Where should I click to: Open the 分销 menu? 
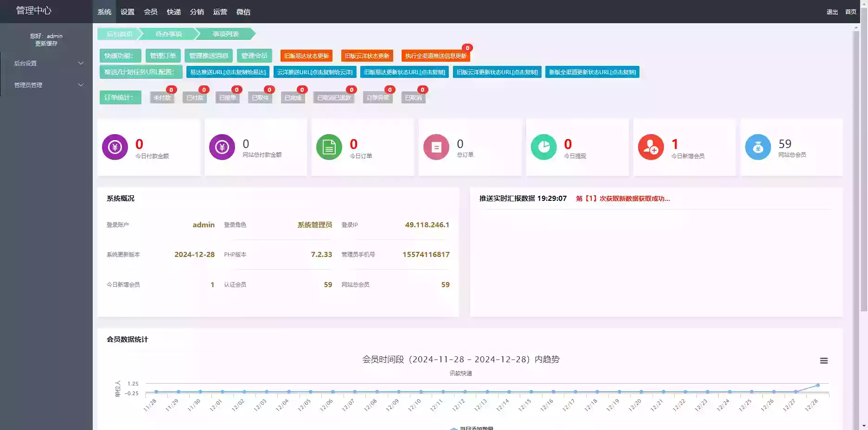point(197,12)
